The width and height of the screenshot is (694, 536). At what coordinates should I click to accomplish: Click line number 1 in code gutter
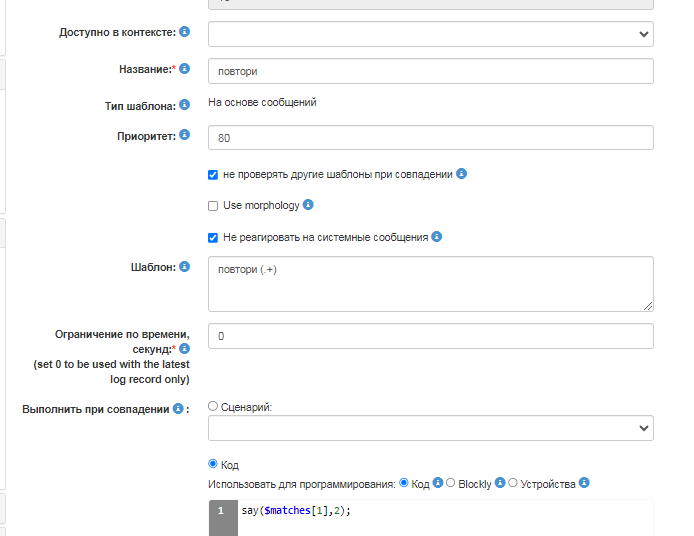[x=221, y=511]
